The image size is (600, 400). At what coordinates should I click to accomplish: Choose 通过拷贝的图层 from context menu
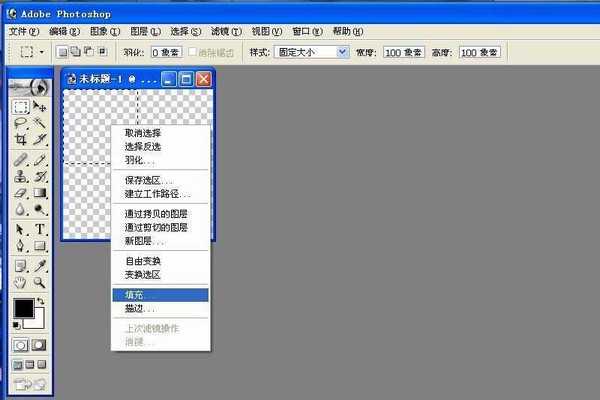click(x=160, y=214)
